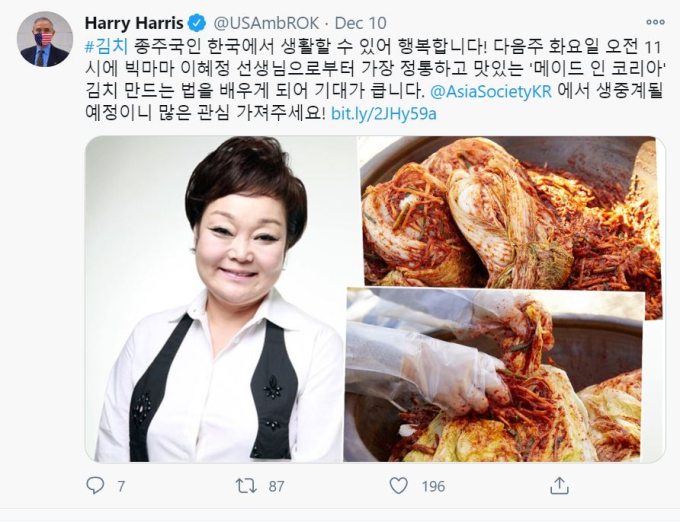Click the Korean tweet body text
This screenshot has height=522, width=680.
click(375, 80)
